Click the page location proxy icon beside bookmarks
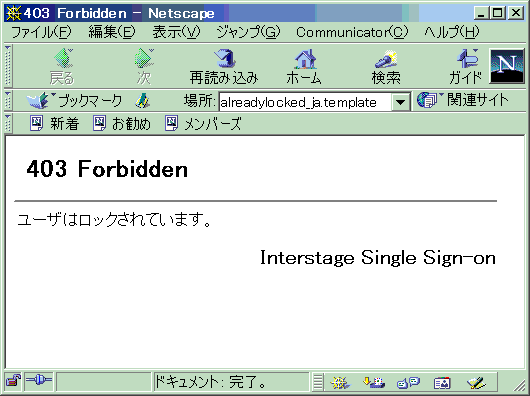 [143, 101]
